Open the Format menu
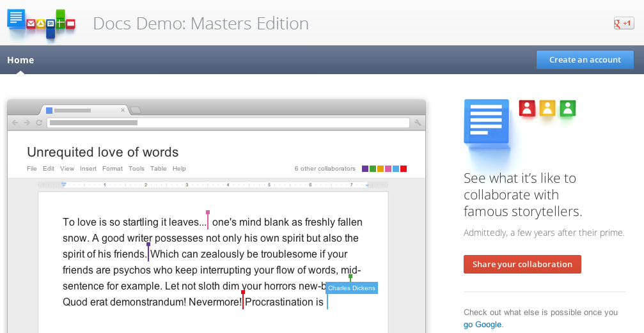This screenshot has height=333, width=644. [x=113, y=169]
